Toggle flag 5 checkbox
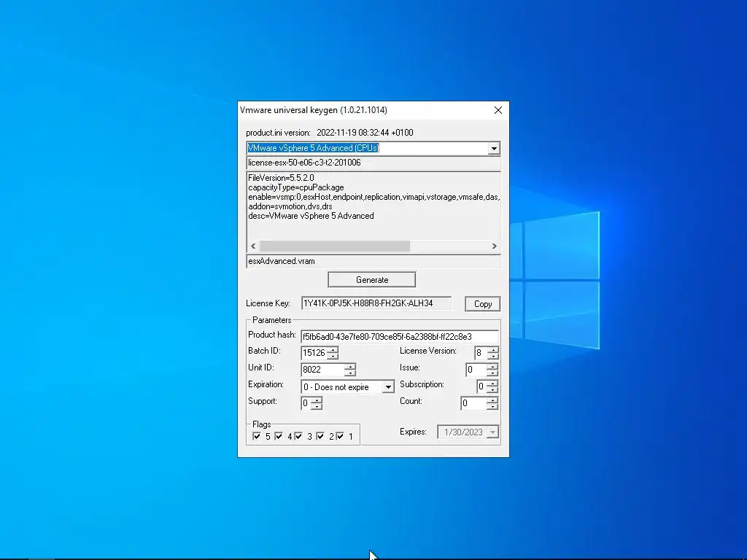 [x=256, y=436]
